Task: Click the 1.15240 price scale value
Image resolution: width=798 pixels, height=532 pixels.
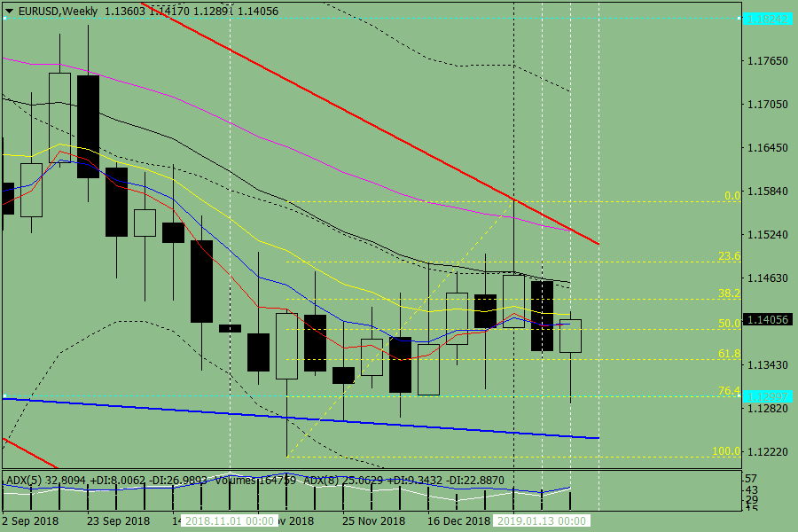Action: click(768, 235)
